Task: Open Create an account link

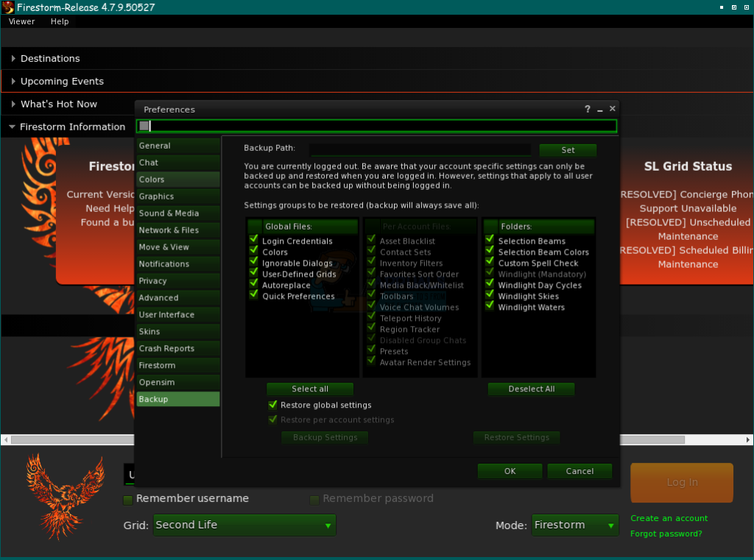Action: pos(669,518)
